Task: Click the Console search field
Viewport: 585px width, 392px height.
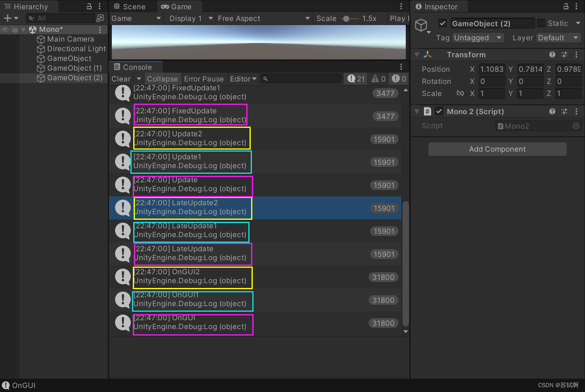Action: [x=301, y=78]
